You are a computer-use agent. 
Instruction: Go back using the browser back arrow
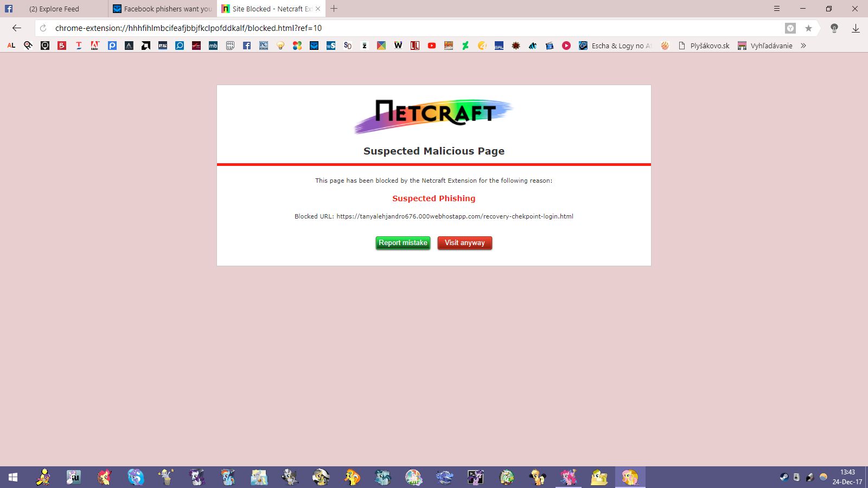[x=17, y=28]
